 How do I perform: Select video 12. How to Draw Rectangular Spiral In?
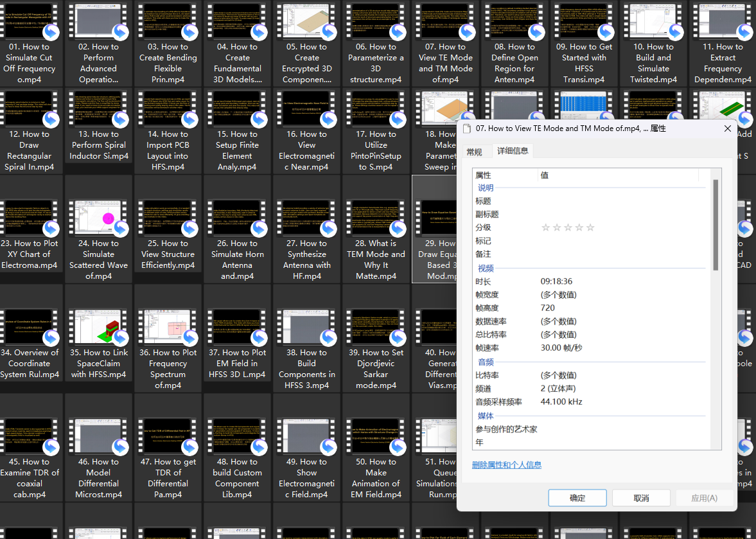[x=30, y=130]
